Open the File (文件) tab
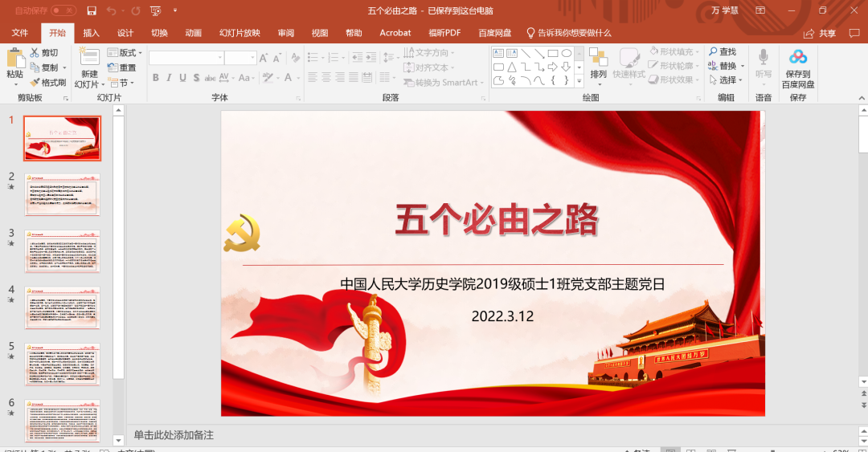868x452 pixels. 19,33
